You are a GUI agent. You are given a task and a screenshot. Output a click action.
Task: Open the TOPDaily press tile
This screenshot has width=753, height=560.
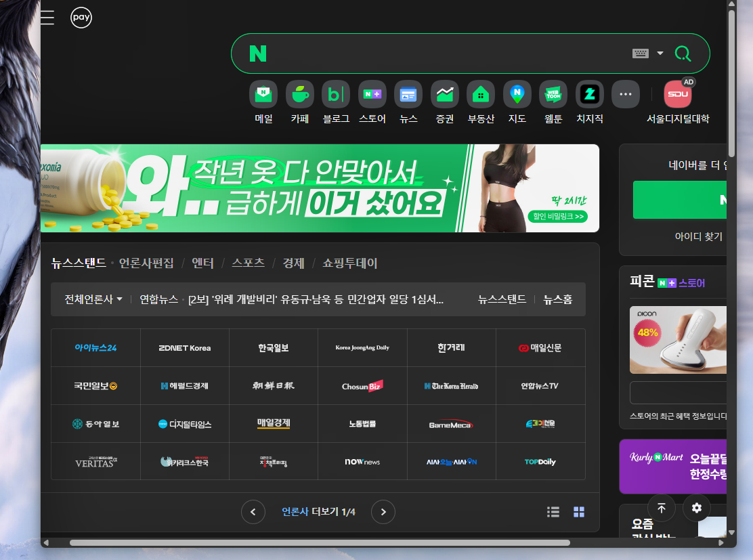point(540,462)
